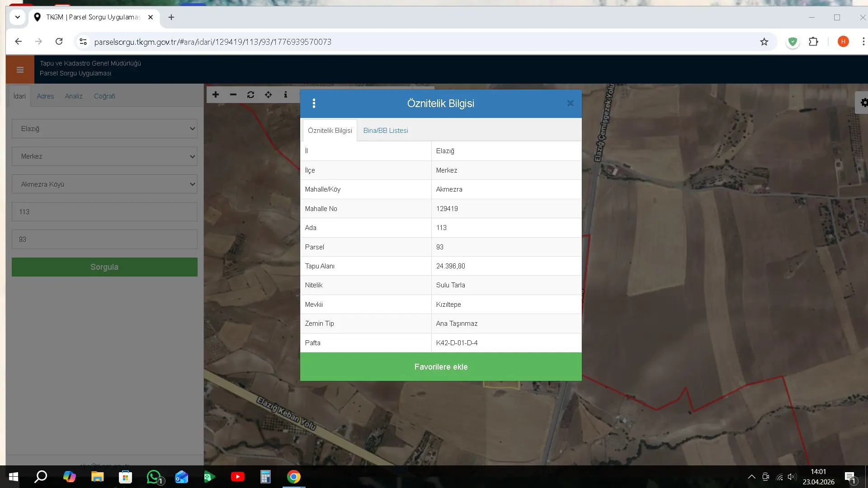Select the info tool in map toolbar

click(286, 94)
